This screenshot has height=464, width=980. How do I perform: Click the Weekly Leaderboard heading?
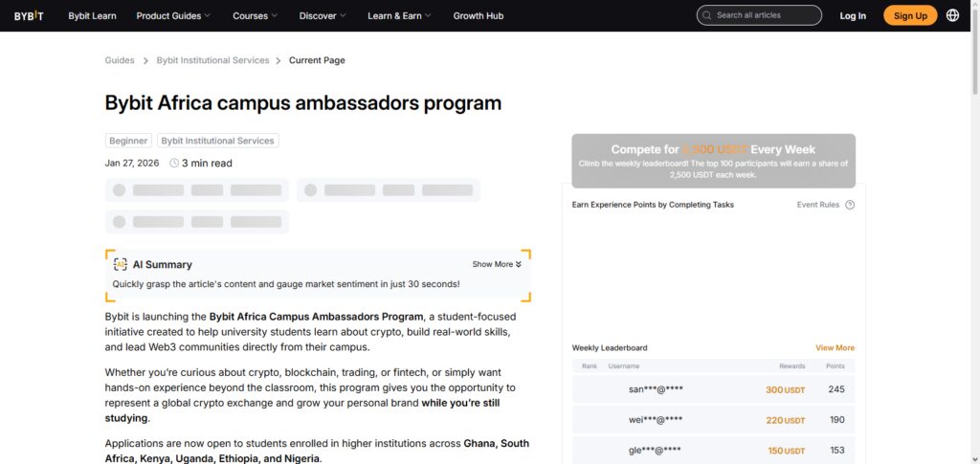[x=610, y=348]
